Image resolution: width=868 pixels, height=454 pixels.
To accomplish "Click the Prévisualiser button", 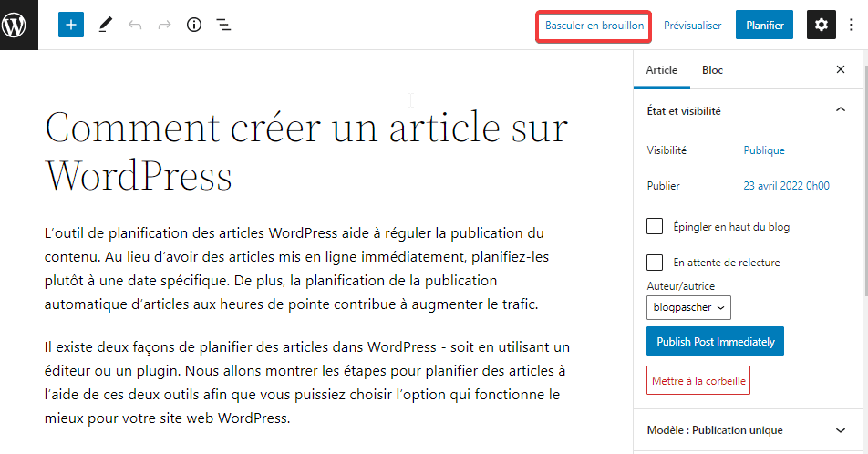I will click(x=693, y=26).
